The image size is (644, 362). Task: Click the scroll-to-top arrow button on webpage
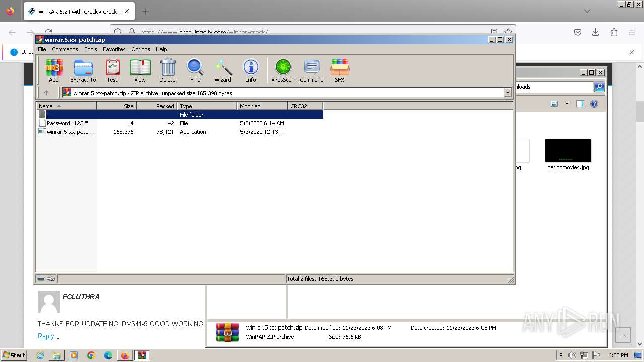click(x=623, y=335)
